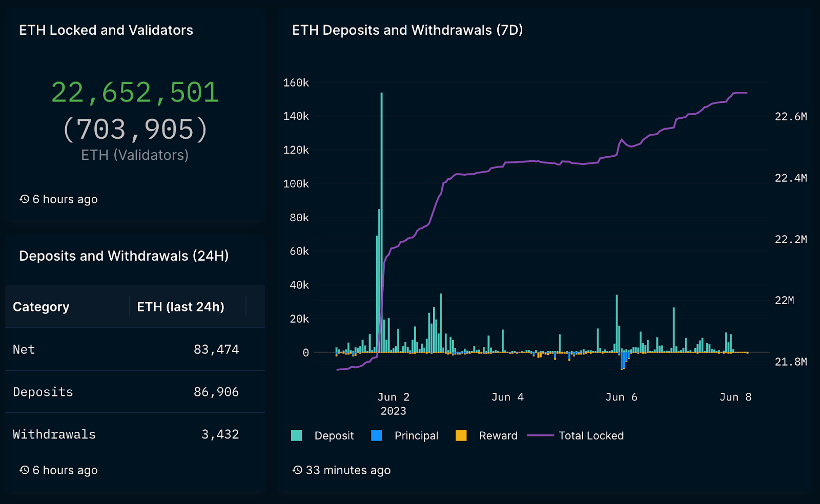
Task: Click the refresh clock icon under ETH Validators
Action: point(24,199)
